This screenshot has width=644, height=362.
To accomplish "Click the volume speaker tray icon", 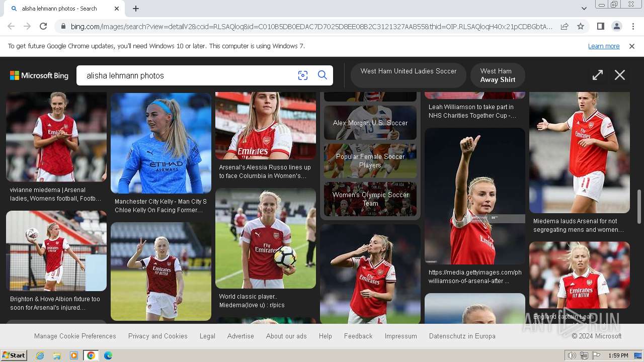I will [x=572, y=355].
